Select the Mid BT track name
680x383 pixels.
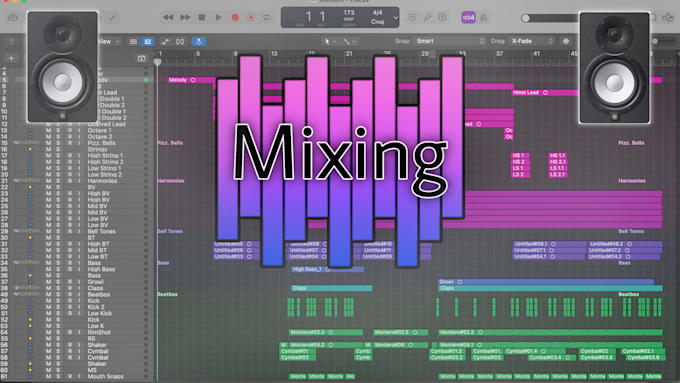98,250
